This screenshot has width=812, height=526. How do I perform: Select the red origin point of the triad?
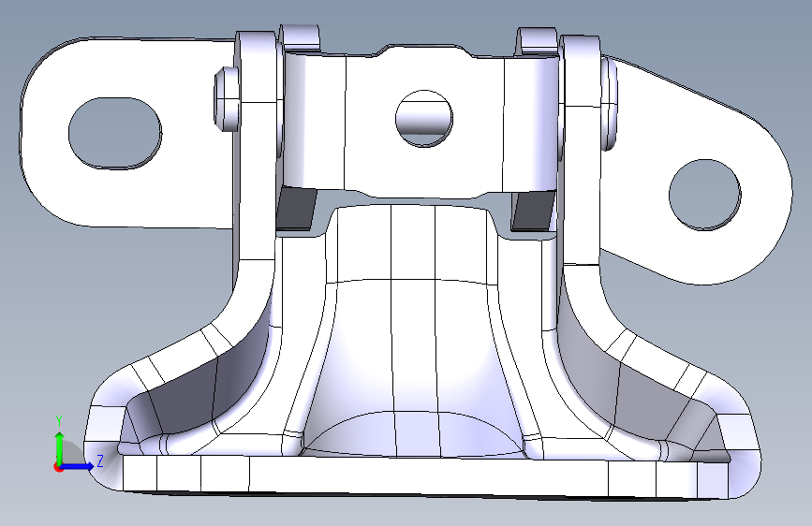[57, 467]
